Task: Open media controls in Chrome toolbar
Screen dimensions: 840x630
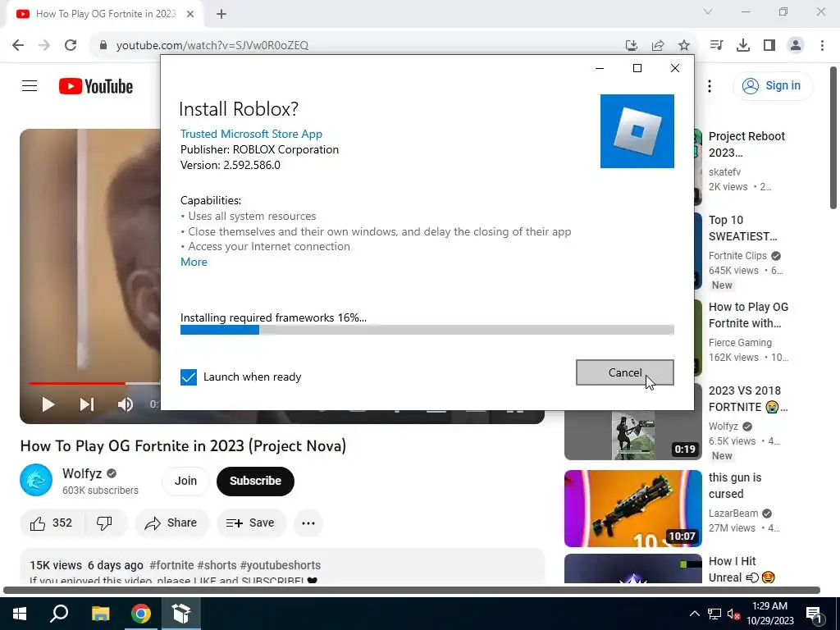Action: [x=716, y=45]
